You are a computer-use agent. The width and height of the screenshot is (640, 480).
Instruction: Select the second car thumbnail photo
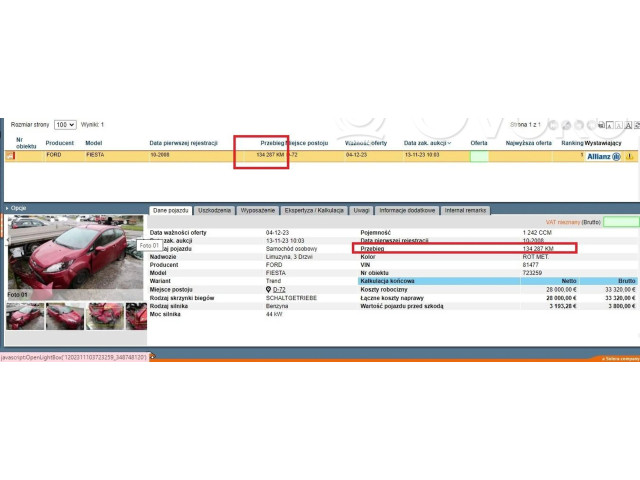pos(65,316)
